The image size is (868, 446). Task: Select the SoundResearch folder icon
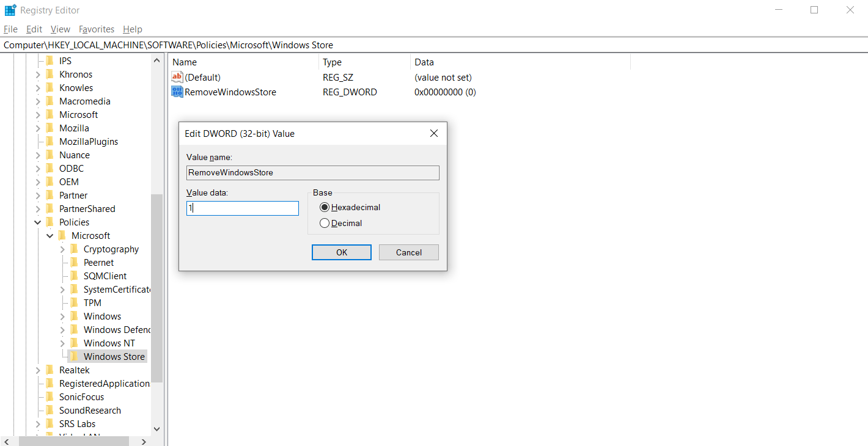(50, 410)
